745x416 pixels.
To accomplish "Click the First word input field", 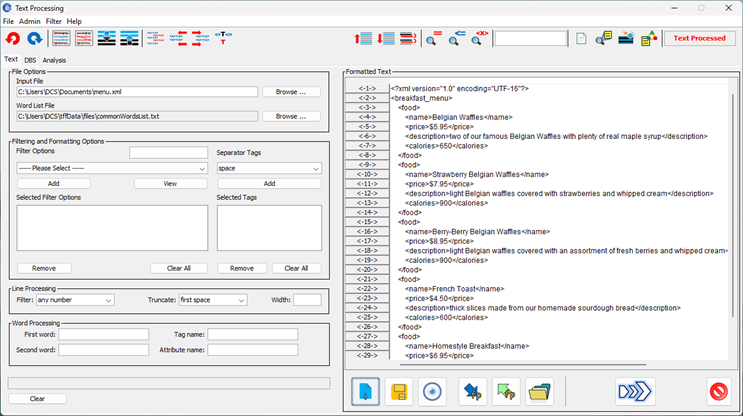I will (x=104, y=334).
